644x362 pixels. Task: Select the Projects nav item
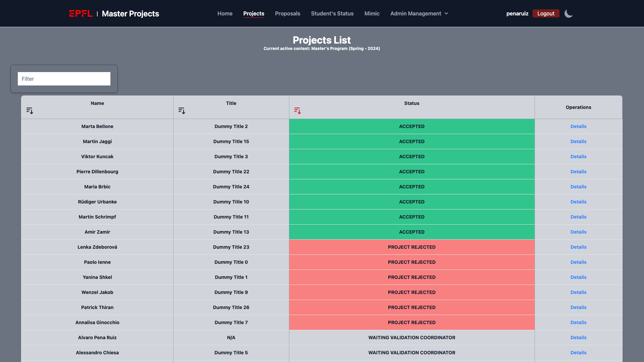tap(253, 13)
